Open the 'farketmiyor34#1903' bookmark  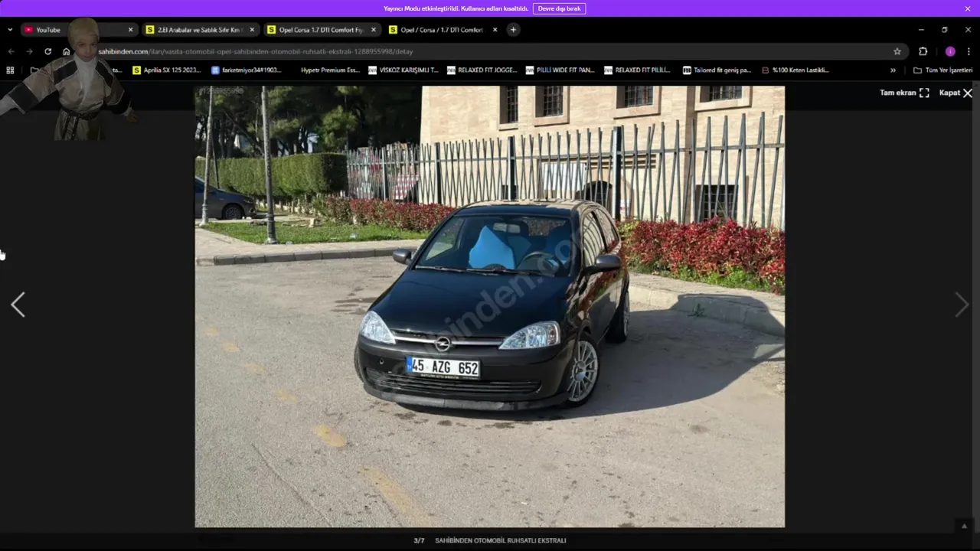tap(247, 70)
